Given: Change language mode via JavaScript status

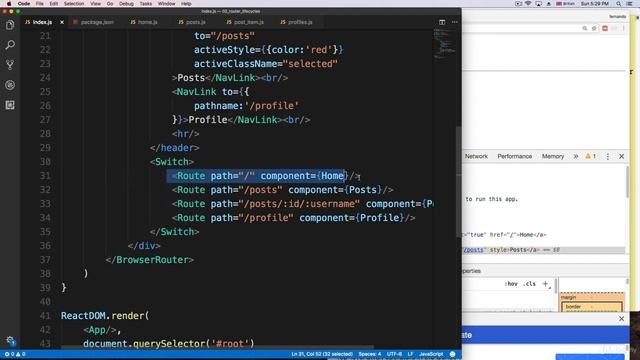Looking at the screenshot, I should click(x=431, y=354).
